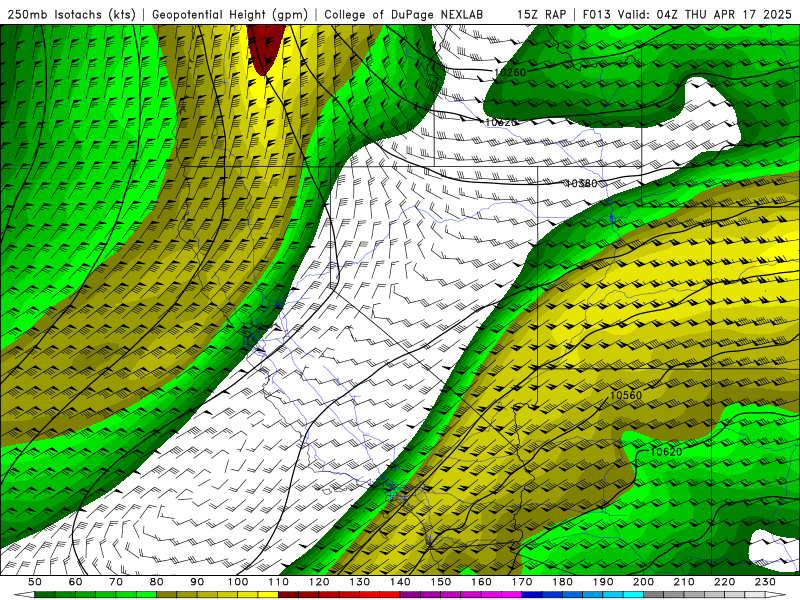Click the 90 value on the color scale
The width and height of the screenshot is (800, 600).
click(197, 582)
